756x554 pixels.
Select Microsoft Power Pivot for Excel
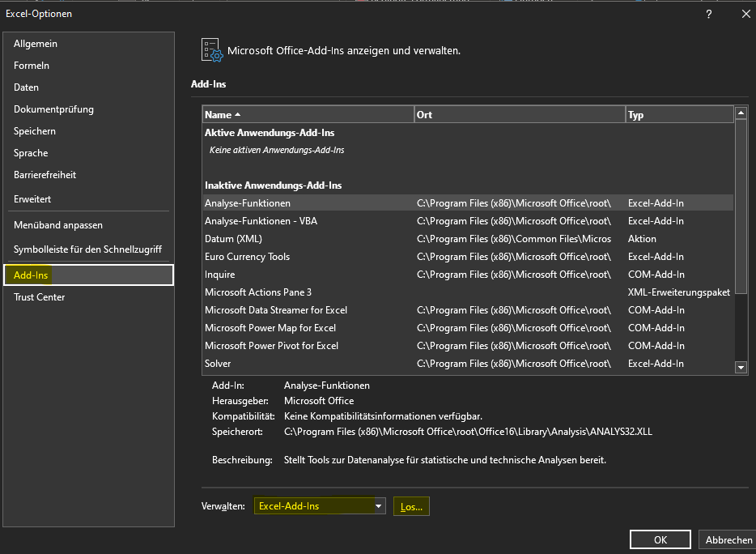468,346
